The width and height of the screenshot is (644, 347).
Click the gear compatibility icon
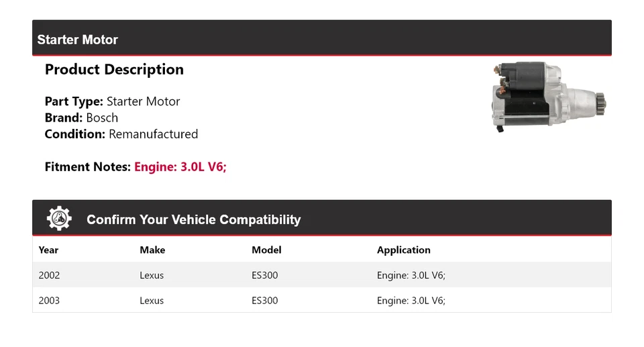point(59,219)
